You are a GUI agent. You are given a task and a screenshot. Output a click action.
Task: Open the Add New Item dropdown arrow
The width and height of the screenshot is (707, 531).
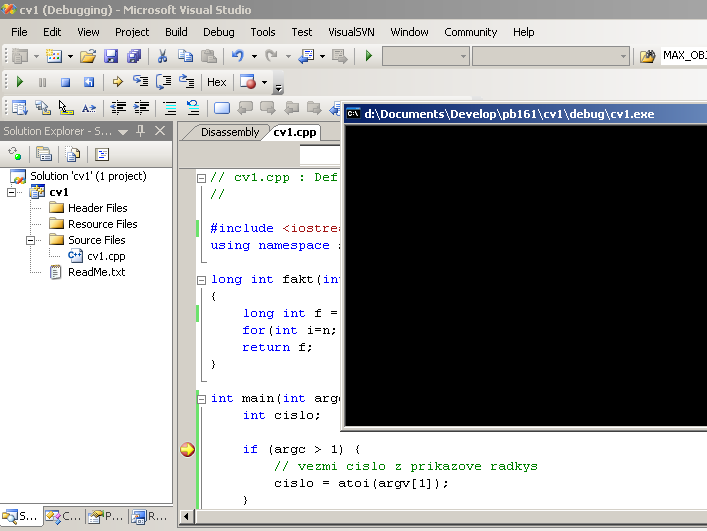[x=70, y=56]
